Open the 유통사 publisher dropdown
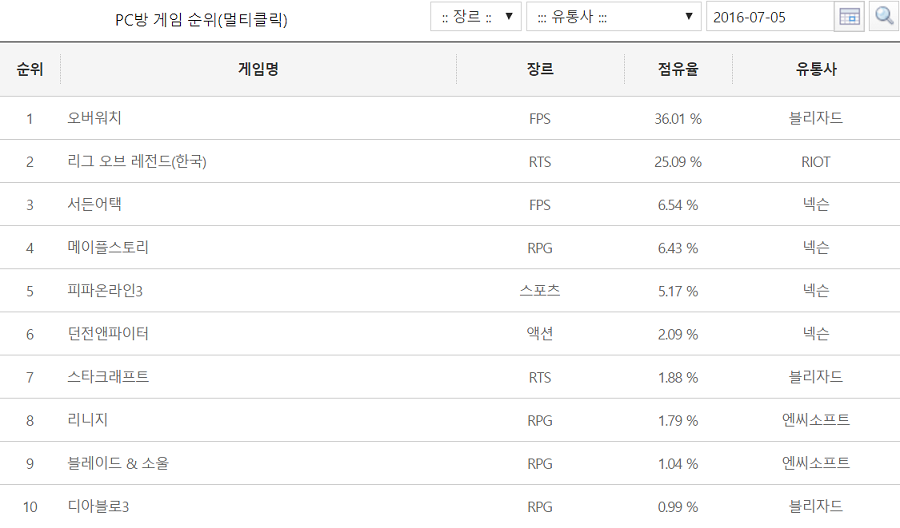 [613, 17]
